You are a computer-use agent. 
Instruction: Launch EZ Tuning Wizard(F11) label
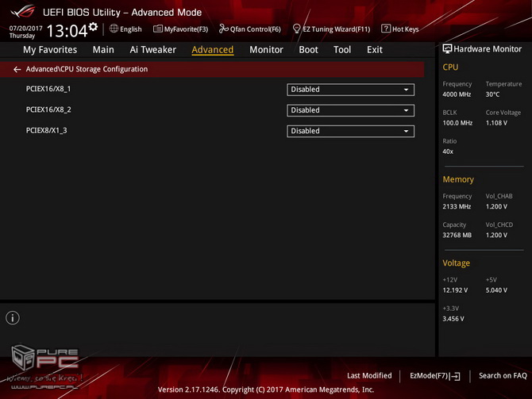click(336, 29)
